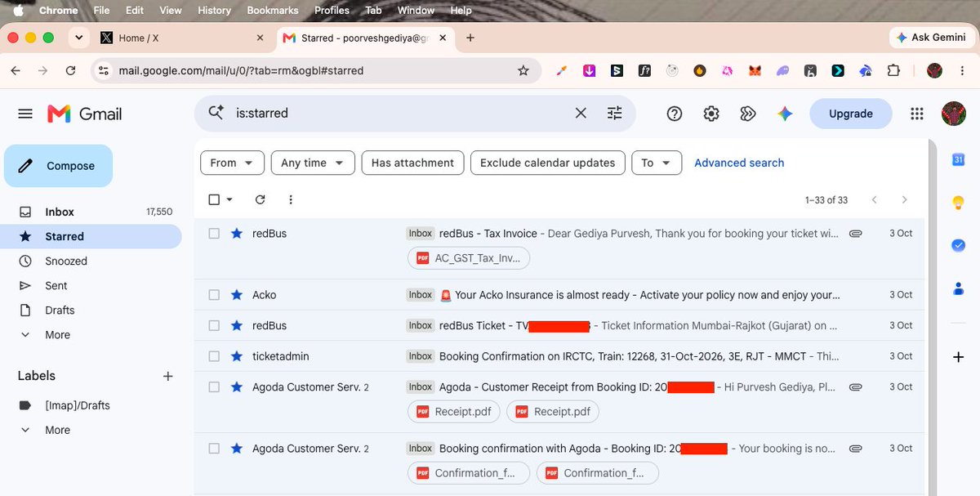The height and width of the screenshot is (496, 980).
Task: Click the Upgrade button
Action: pyautogui.click(x=851, y=114)
